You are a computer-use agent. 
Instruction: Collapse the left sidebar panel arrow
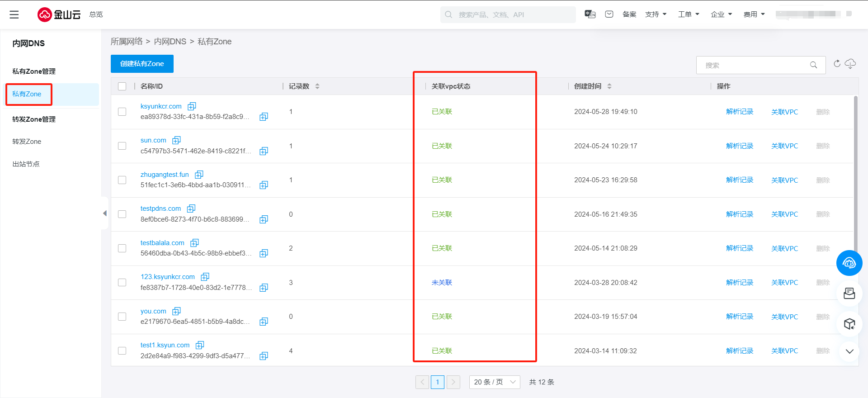tap(105, 213)
